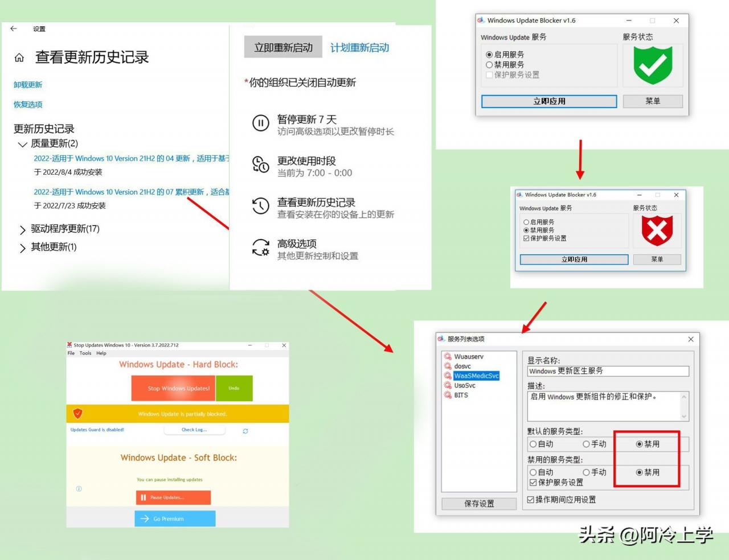Open the Tools menu in Stop Updates
The width and height of the screenshot is (729, 560).
(85, 353)
